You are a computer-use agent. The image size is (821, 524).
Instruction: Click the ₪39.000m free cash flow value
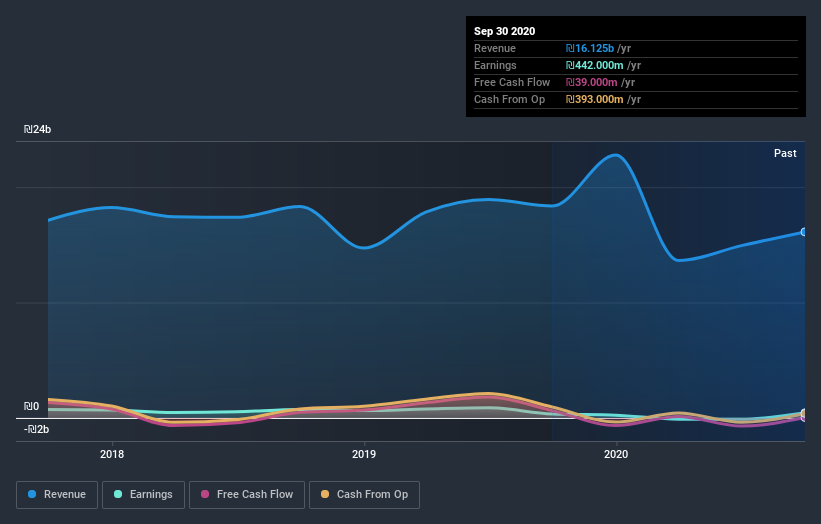point(591,82)
